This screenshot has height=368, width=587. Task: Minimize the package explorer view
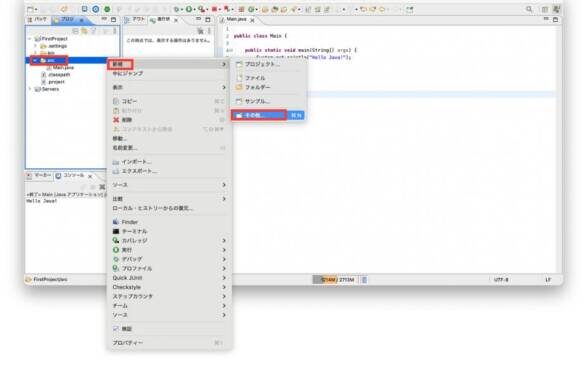point(104,19)
